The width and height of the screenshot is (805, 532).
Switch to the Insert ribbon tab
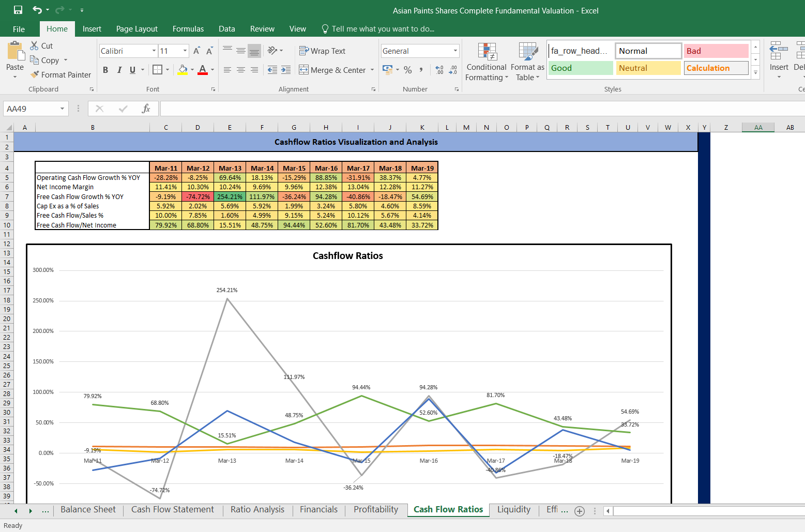(92, 29)
